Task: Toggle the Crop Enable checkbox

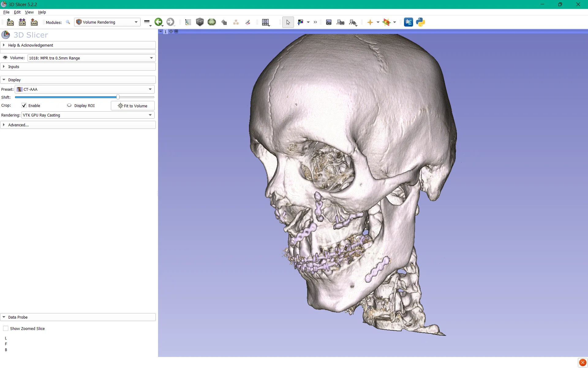Action: click(x=24, y=105)
